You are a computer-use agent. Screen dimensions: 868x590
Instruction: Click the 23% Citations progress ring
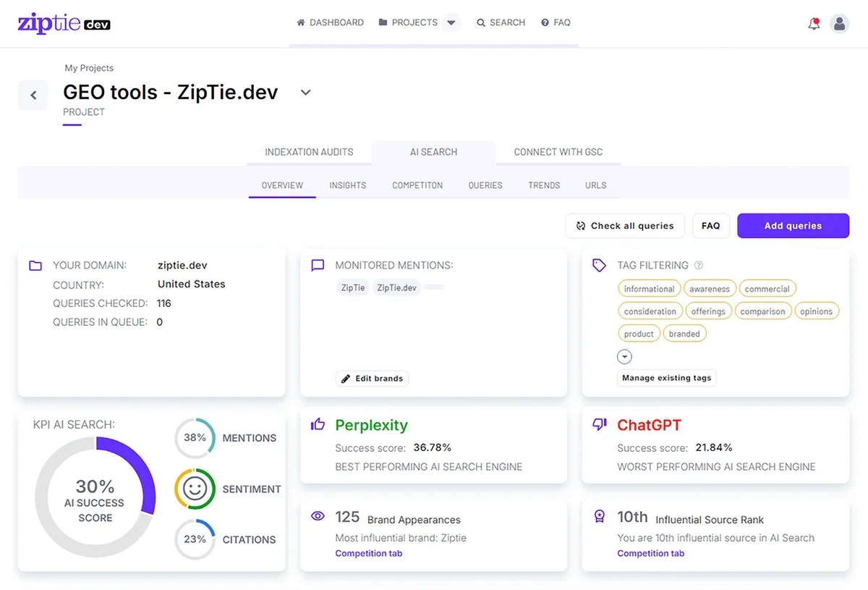tap(195, 539)
